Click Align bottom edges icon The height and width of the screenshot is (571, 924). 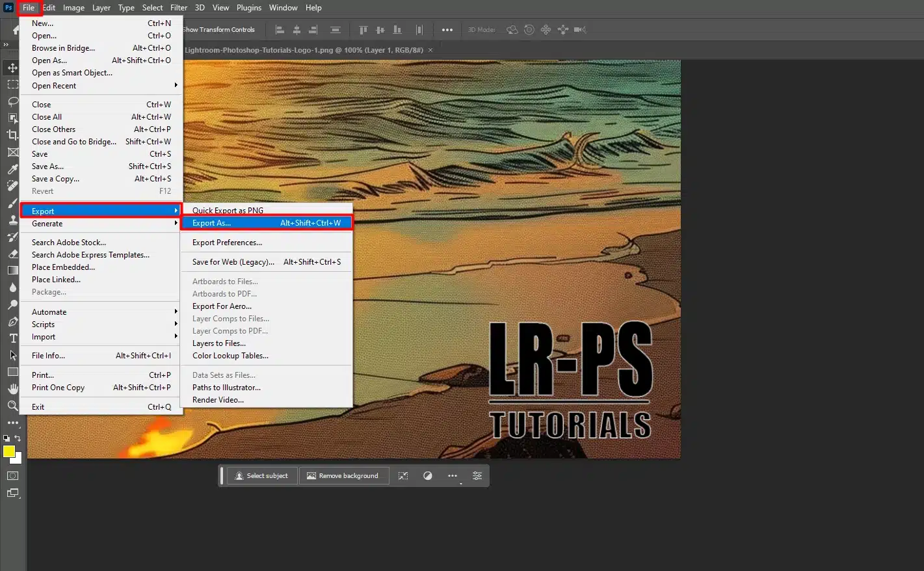[397, 30]
